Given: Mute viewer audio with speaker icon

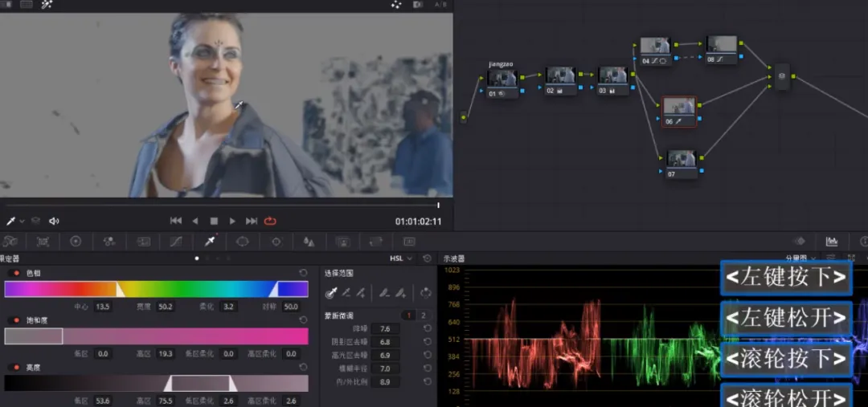Looking at the screenshot, I should 54,222.
